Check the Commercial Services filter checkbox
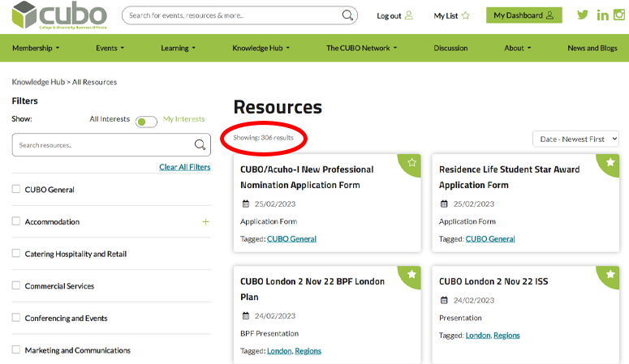The height and width of the screenshot is (364, 629). (16, 285)
